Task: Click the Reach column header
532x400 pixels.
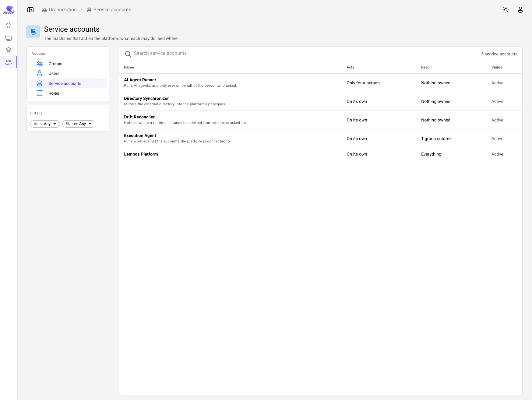Action: tap(426, 67)
